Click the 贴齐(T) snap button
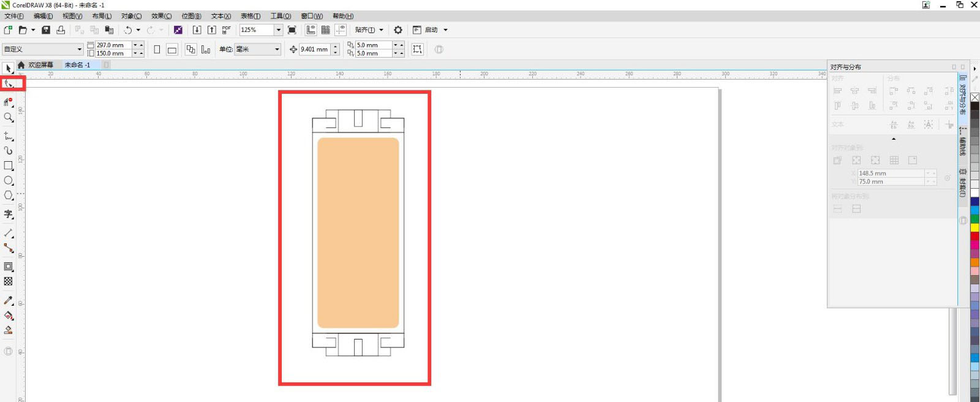This screenshot has width=980, height=402. coord(365,30)
